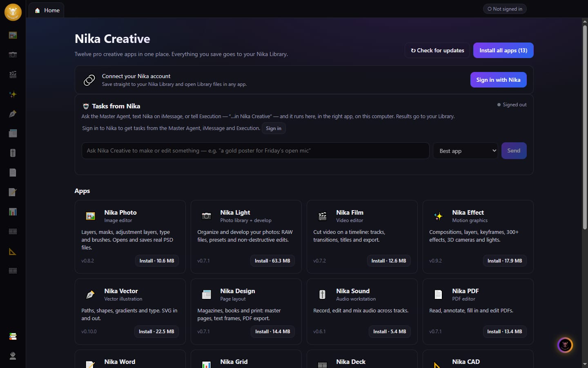Click the Nika logo at top-left
Viewport: 588px width, 368px height.
[x=13, y=12]
